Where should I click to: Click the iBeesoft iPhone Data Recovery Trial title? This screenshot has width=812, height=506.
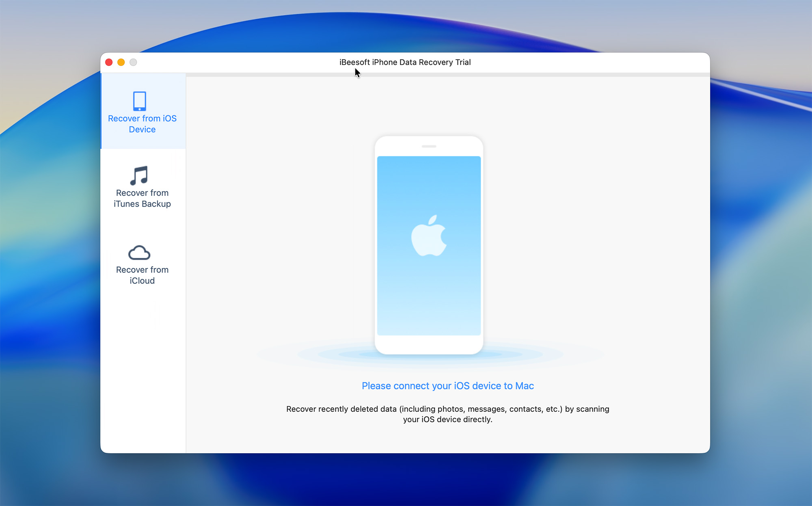click(404, 62)
